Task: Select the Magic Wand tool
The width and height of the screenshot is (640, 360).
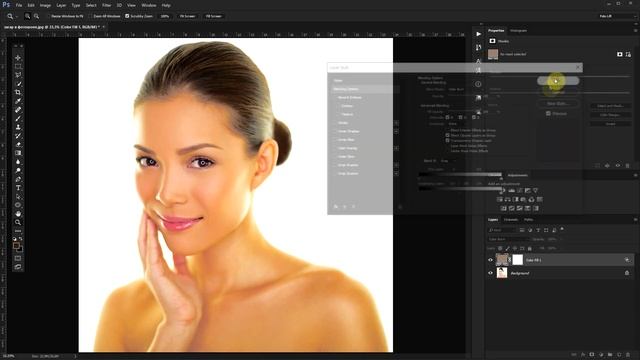Action: (x=18, y=84)
